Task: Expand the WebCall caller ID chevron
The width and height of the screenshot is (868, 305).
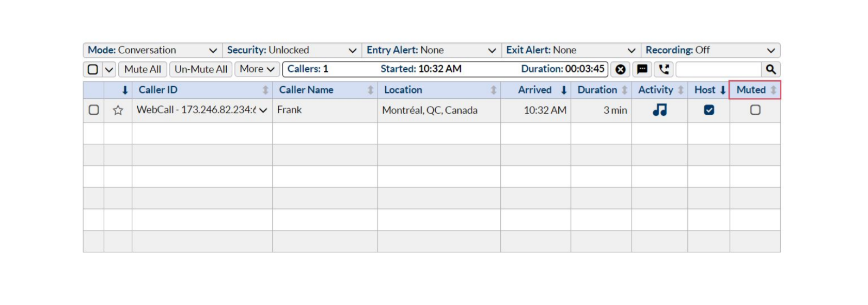Action: click(x=263, y=110)
